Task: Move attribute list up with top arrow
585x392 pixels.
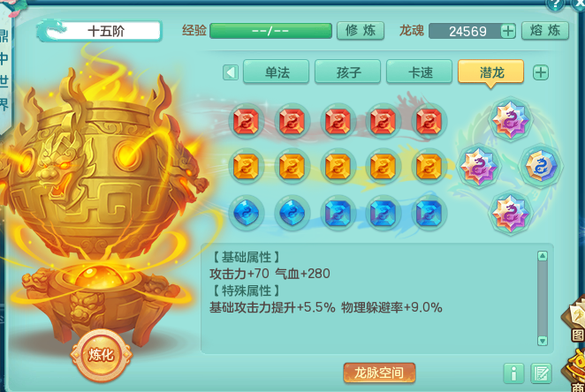Action: 543,256
